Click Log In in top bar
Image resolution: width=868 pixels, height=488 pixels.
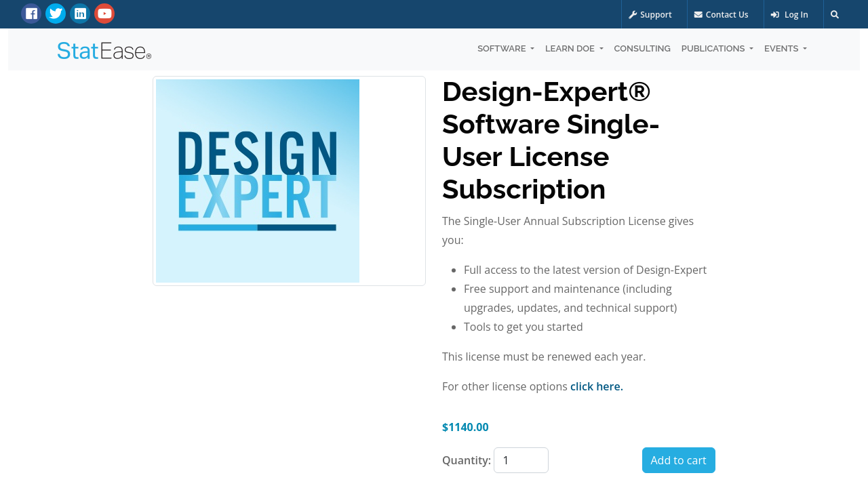(x=790, y=14)
